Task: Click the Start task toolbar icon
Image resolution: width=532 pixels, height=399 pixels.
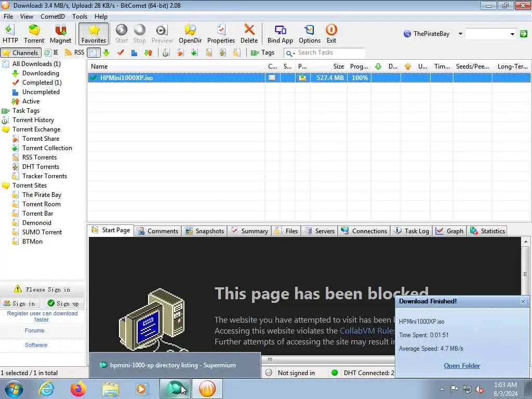Action: pyautogui.click(x=122, y=34)
